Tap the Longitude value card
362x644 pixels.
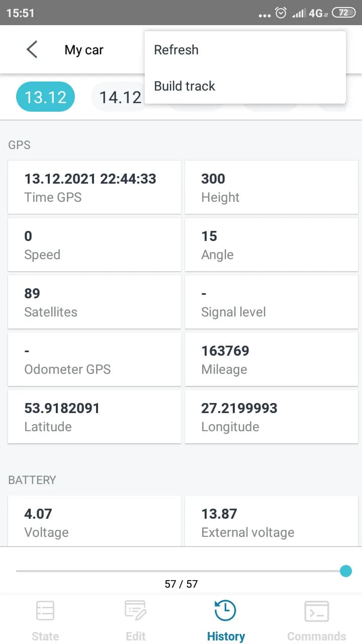271,417
